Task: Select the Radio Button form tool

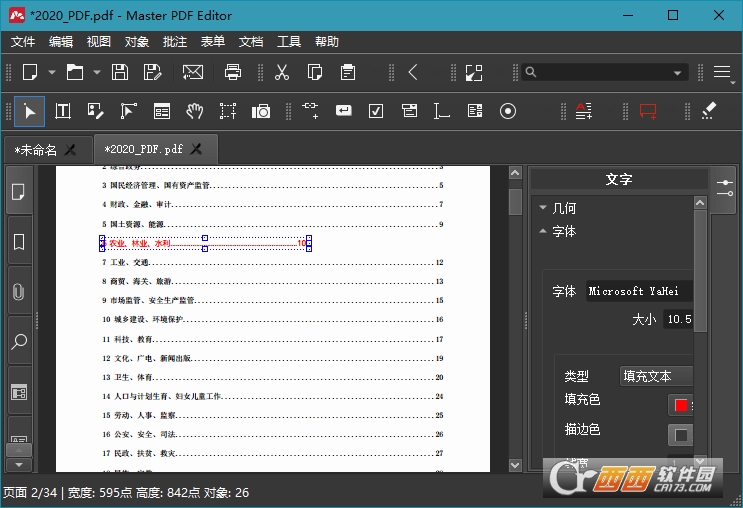Action: point(508,111)
